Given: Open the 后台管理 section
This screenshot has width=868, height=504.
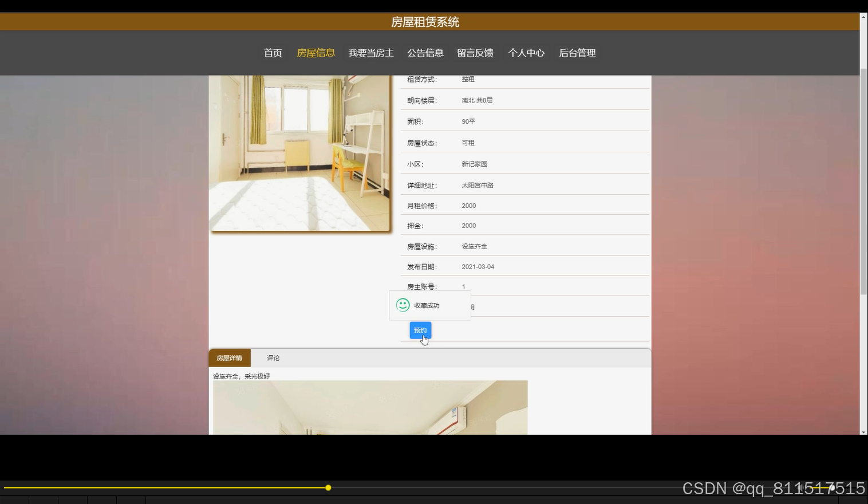Looking at the screenshot, I should pyautogui.click(x=577, y=52).
